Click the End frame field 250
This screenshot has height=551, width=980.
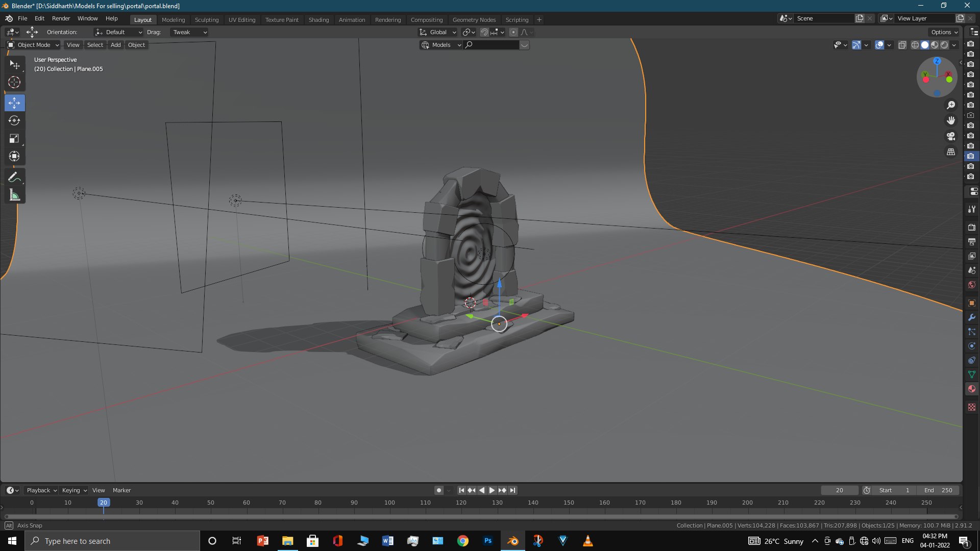(x=938, y=490)
